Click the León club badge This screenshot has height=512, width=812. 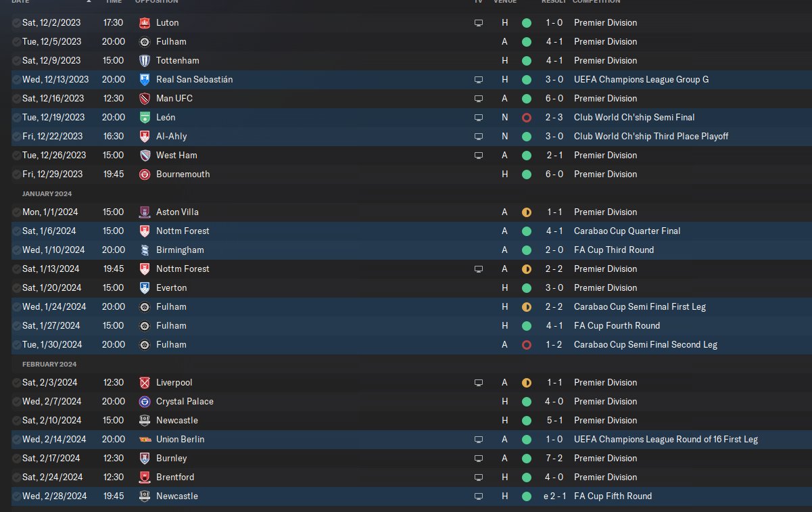[144, 118]
